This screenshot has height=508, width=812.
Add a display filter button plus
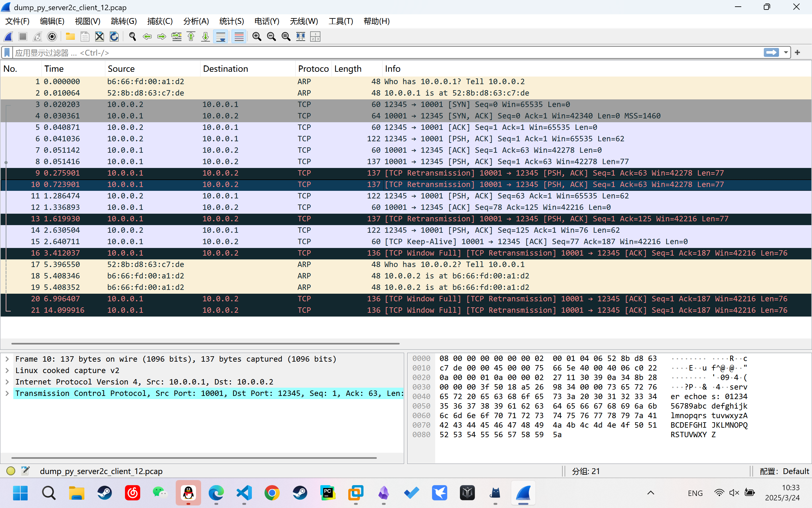click(x=798, y=53)
